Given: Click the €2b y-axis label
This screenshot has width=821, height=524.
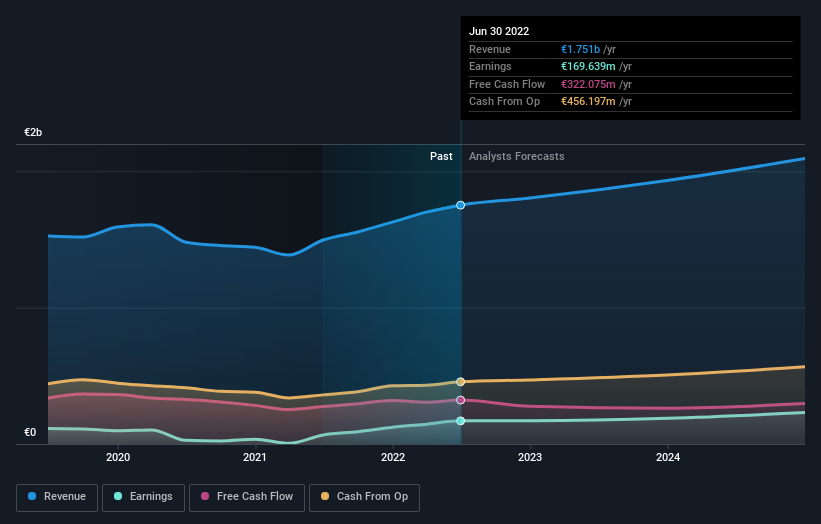Looking at the screenshot, I should (33, 132).
